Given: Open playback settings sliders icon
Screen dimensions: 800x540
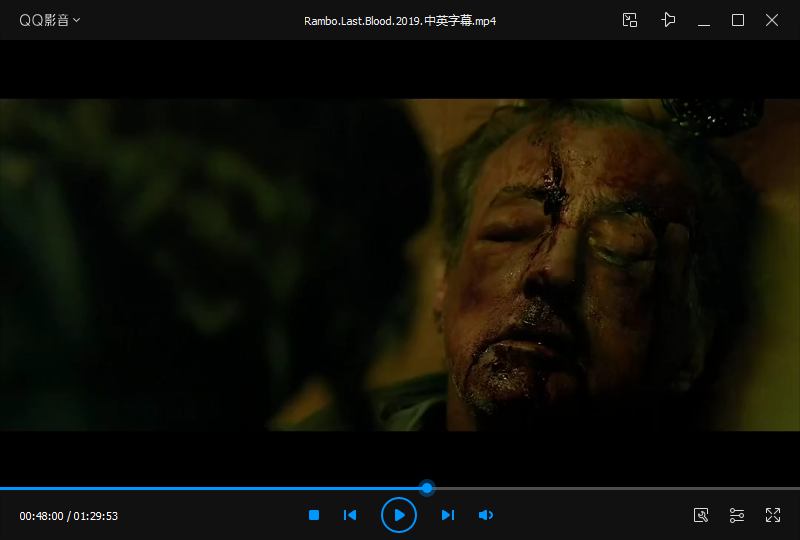Looking at the screenshot, I should pyautogui.click(x=737, y=515).
